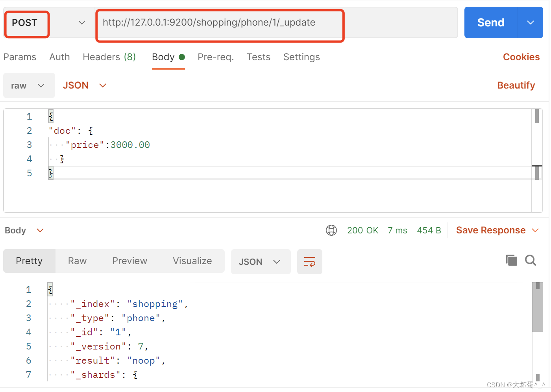Open the Send options arrow
551x392 pixels.
coord(531,22)
